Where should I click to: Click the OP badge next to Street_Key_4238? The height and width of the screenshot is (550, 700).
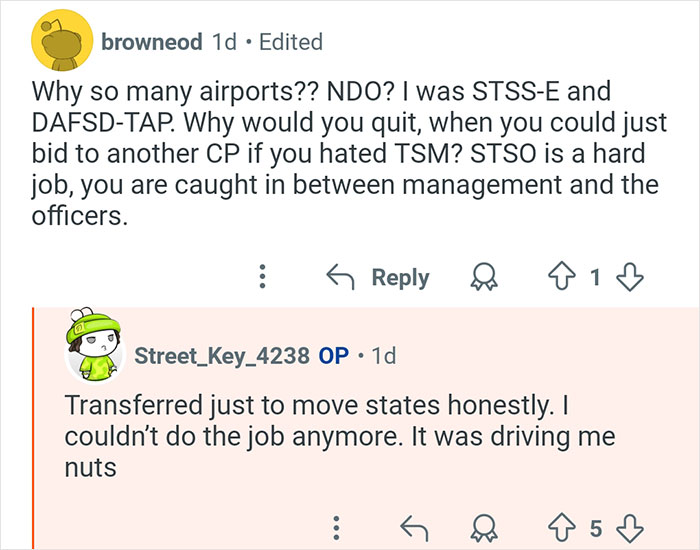point(333,355)
